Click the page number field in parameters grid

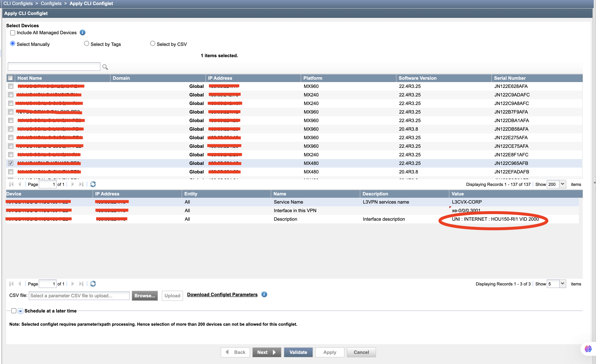[48, 283]
